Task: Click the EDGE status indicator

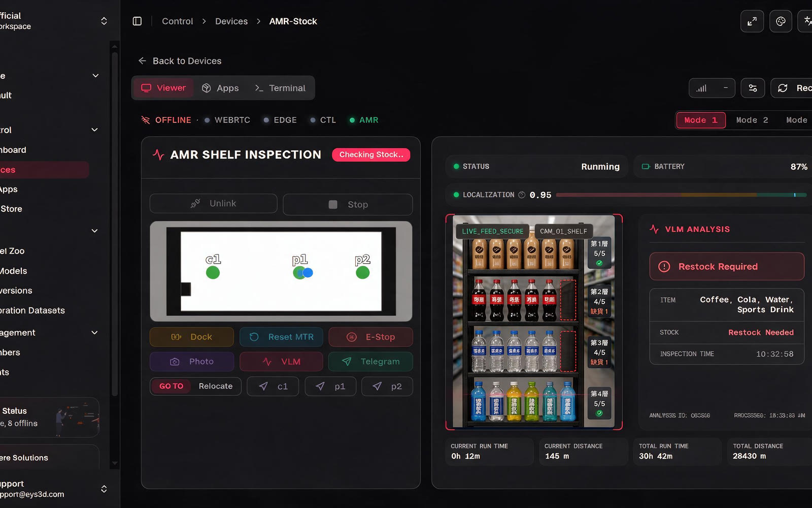Action: (280, 120)
